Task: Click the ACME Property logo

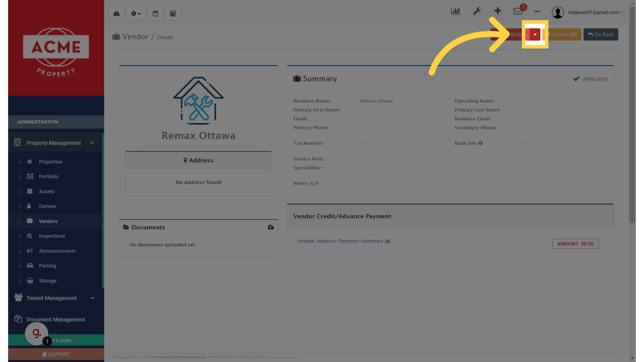Action: tap(56, 52)
